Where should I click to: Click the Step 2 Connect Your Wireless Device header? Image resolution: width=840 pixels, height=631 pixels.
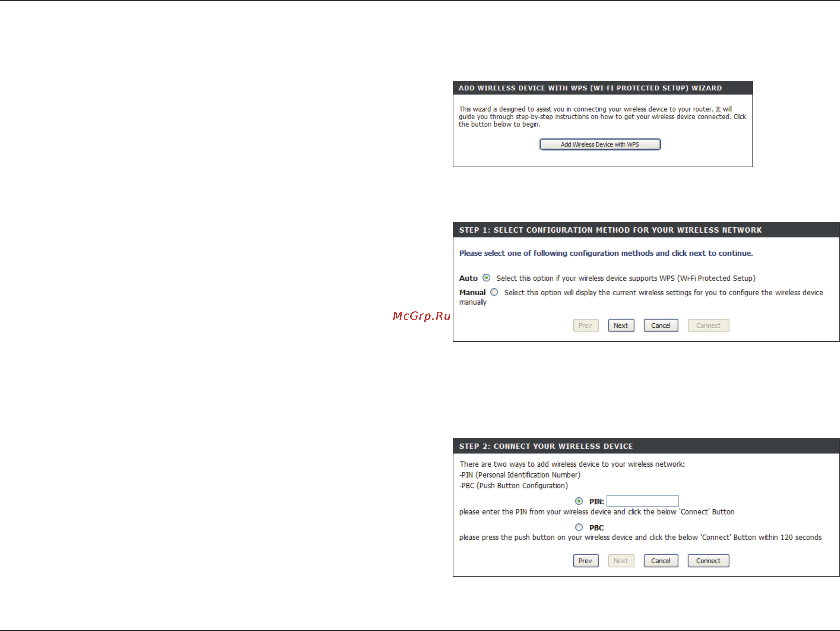pos(546,446)
